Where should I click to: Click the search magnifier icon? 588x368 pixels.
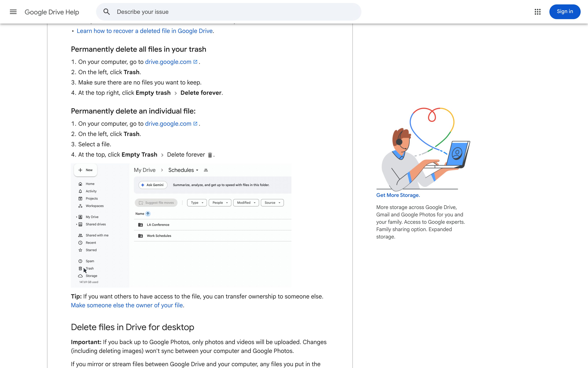click(x=106, y=12)
